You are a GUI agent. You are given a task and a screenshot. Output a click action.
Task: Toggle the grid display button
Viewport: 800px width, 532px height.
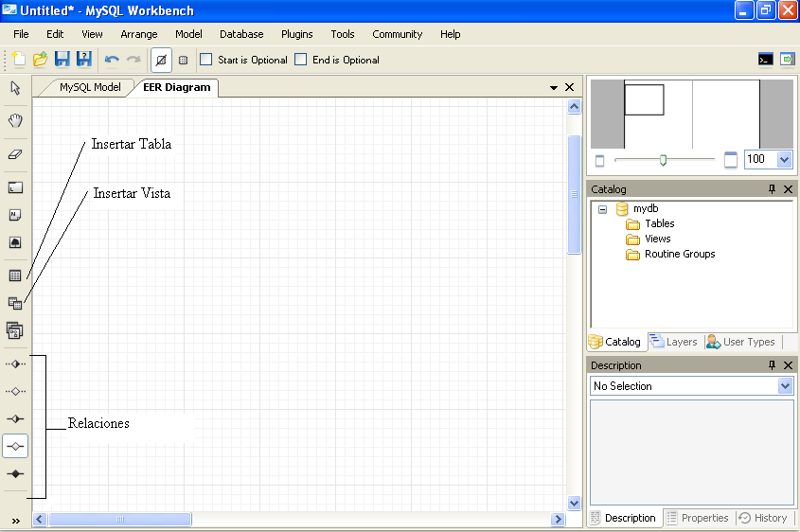[x=183, y=60]
